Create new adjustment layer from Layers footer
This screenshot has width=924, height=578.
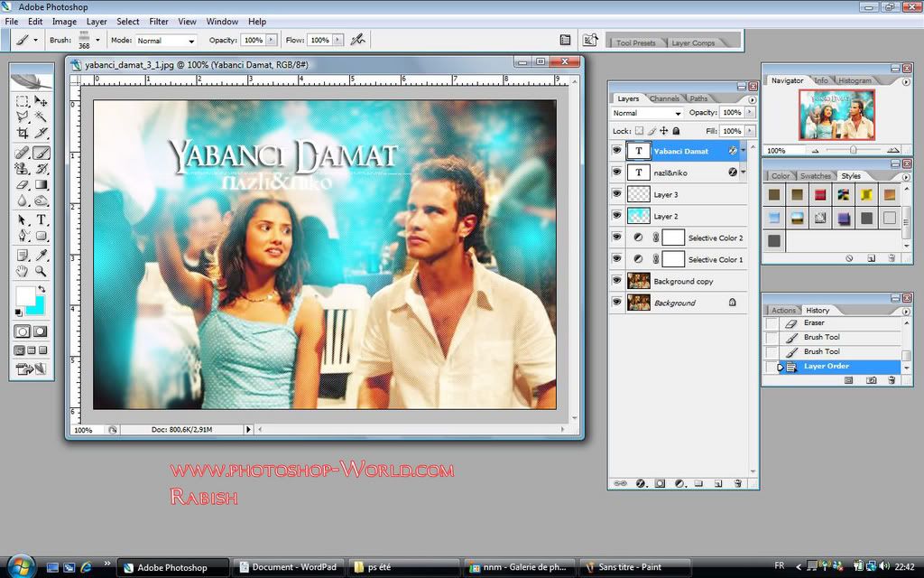click(x=679, y=484)
